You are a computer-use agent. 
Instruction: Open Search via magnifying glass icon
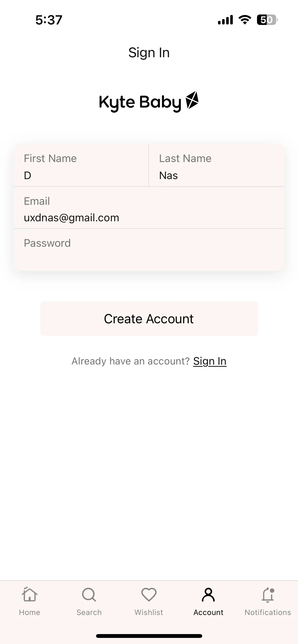(x=89, y=595)
